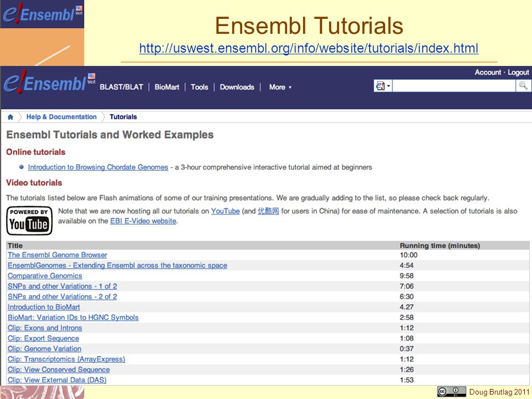Screen dimensions: 532x399
Task: Click the Ensembl logo in the navigation bar
Action: 49,82
